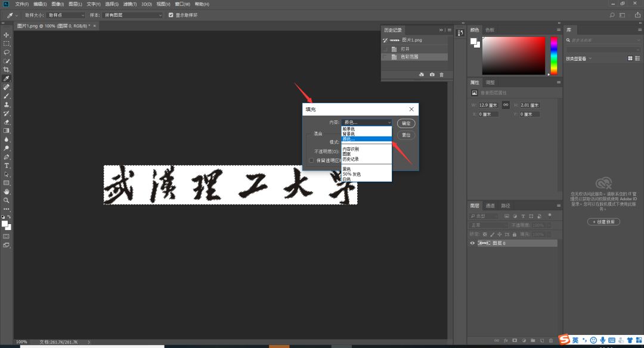The image size is (644, 348).
Task: Select the History Brush tool
Action: click(6, 113)
